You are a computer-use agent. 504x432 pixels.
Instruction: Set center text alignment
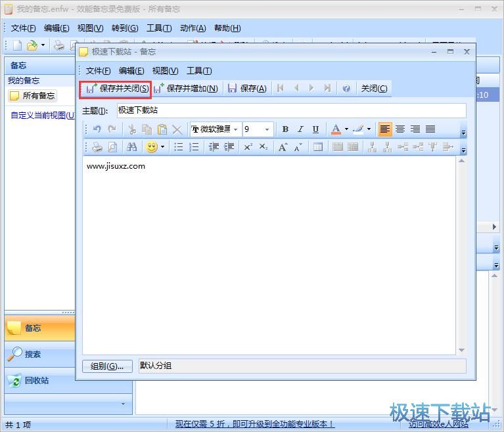pos(400,129)
